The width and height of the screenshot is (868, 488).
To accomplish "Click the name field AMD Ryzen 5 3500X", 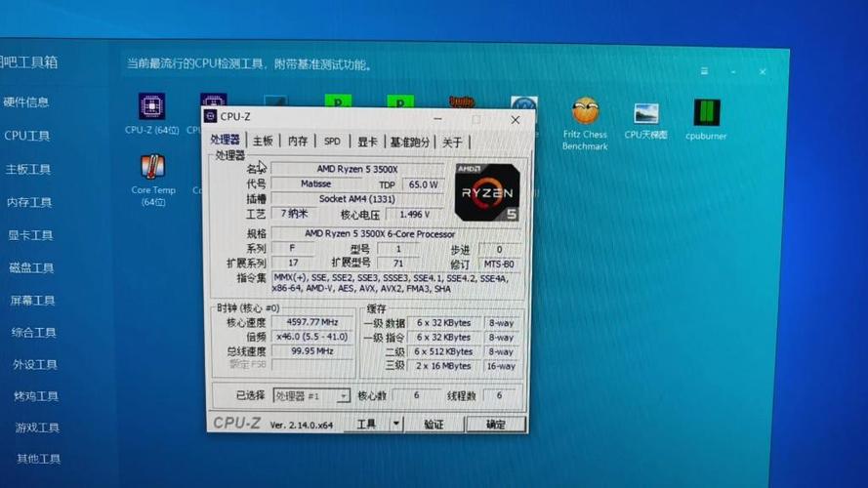I will (357, 169).
